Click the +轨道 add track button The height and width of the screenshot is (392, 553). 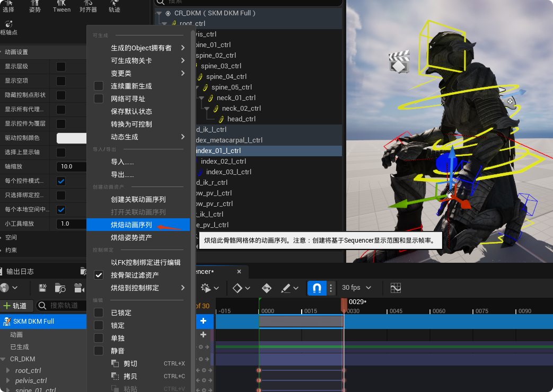tap(16, 306)
